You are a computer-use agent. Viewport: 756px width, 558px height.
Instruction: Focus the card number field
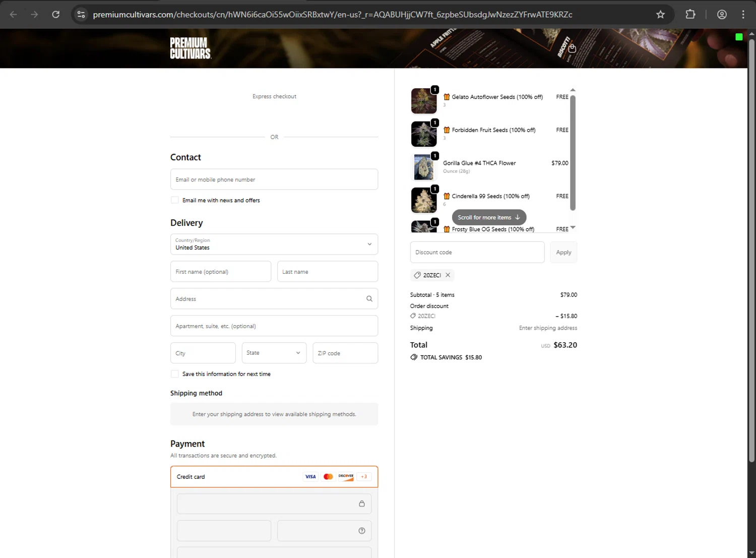coord(274,504)
